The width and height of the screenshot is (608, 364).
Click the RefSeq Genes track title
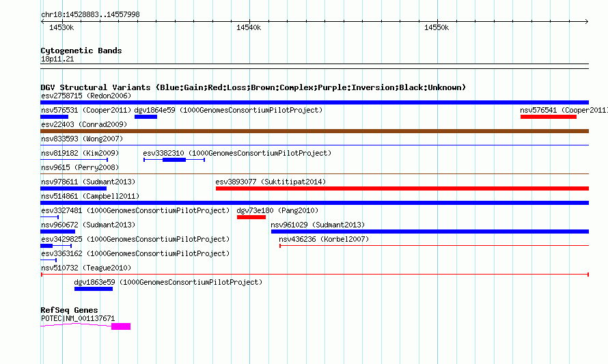(69, 310)
